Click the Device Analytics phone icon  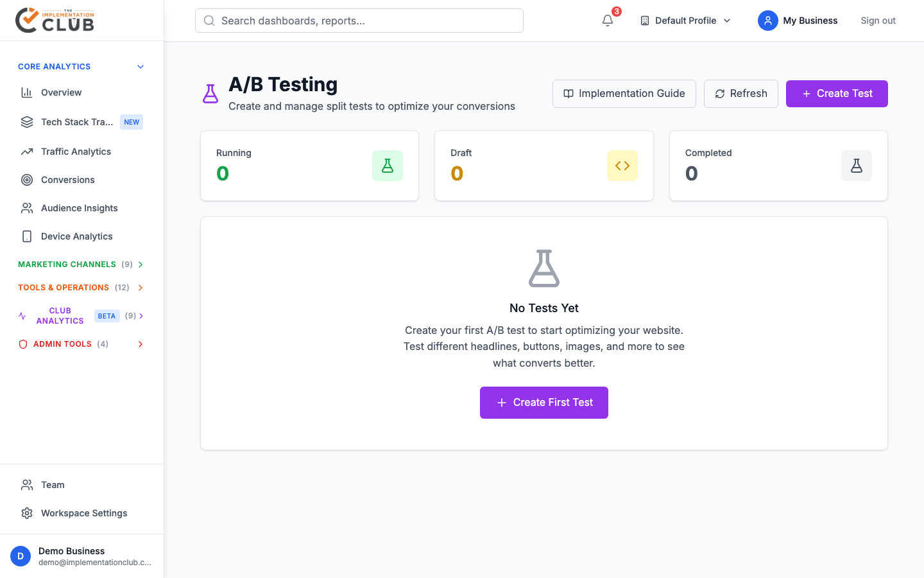(26, 236)
